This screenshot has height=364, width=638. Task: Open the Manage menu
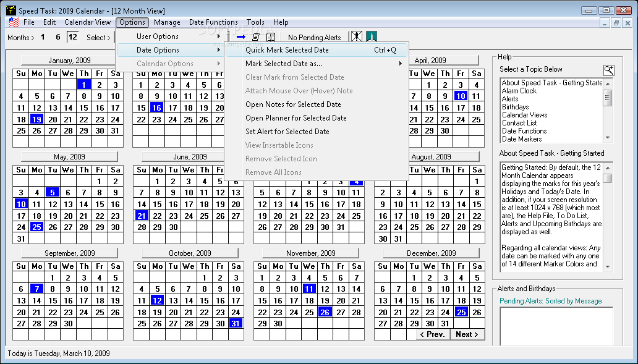point(167,22)
